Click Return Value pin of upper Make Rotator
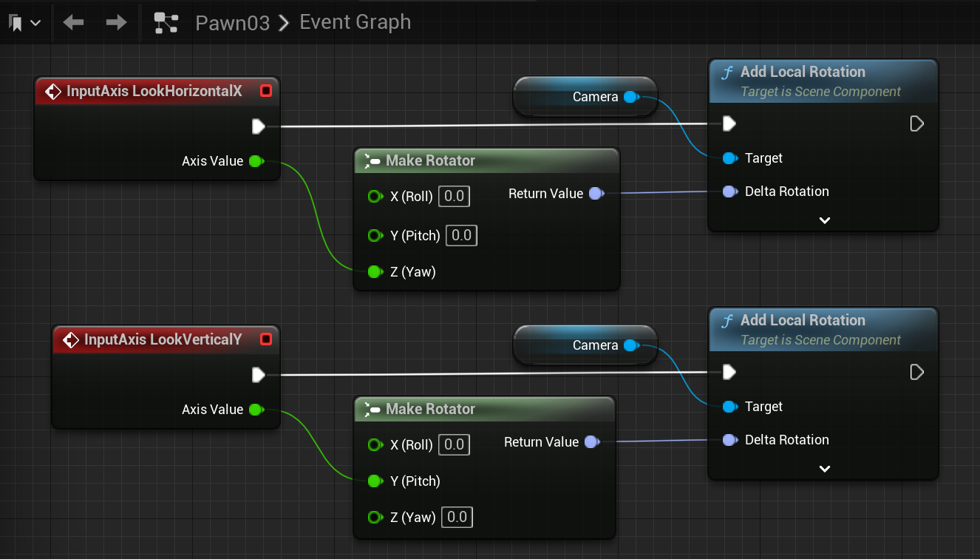The width and height of the screenshot is (980, 559). tap(596, 194)
